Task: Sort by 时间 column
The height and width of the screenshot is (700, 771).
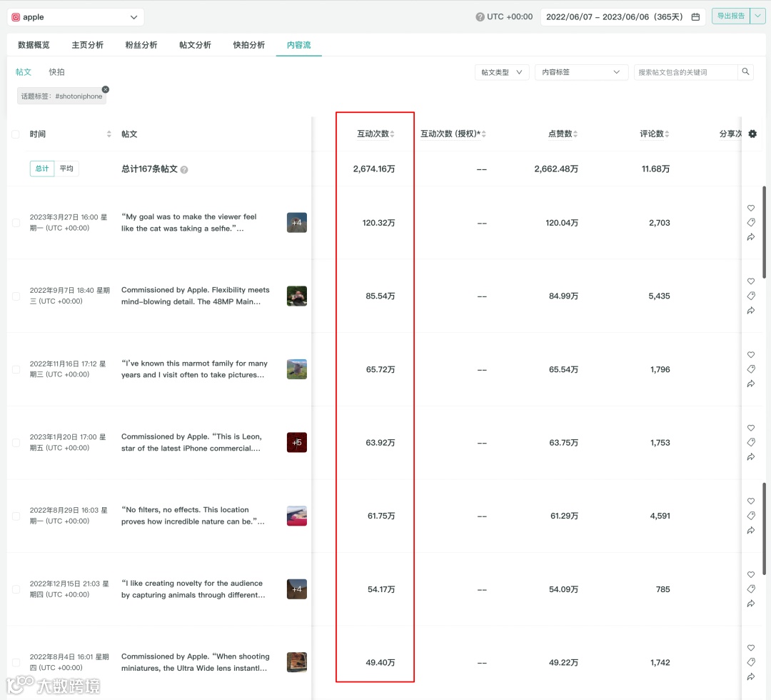Action: coord(109,134)
